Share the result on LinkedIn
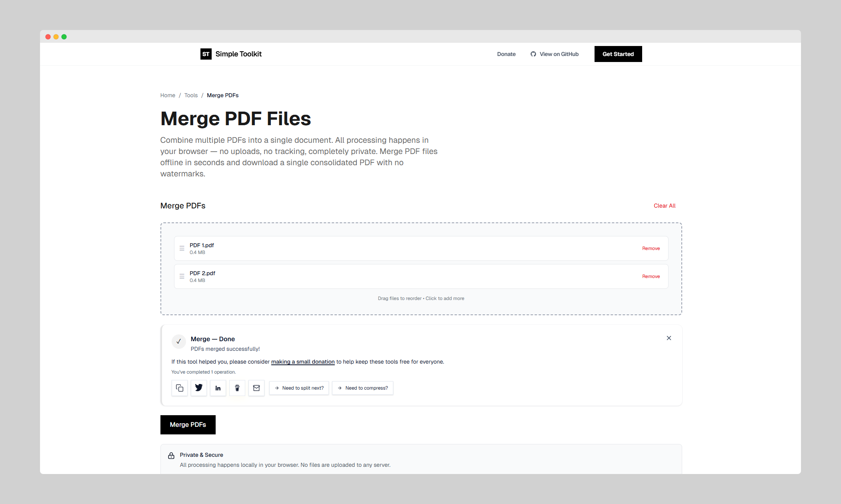841x504 pixels. click(x=218, y=388)
